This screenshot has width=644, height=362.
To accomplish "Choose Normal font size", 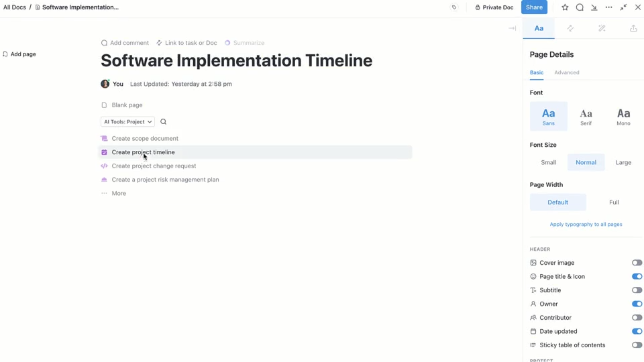I will coord(586,162).
